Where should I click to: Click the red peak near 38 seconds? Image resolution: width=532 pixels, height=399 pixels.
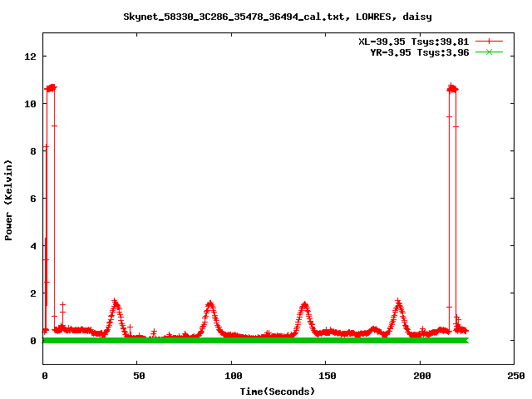116,302
